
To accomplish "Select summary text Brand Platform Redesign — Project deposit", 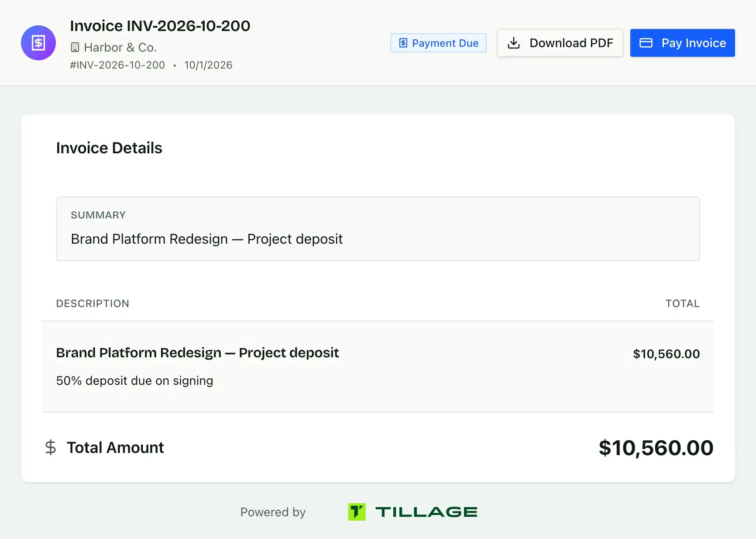I will point(207,239).
